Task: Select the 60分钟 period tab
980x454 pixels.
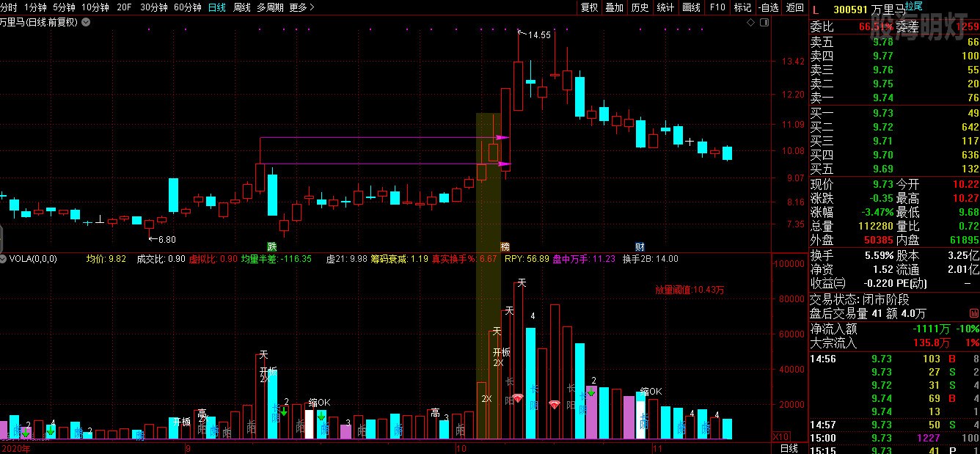Action: pyautogui.click(x=188, y=7)
